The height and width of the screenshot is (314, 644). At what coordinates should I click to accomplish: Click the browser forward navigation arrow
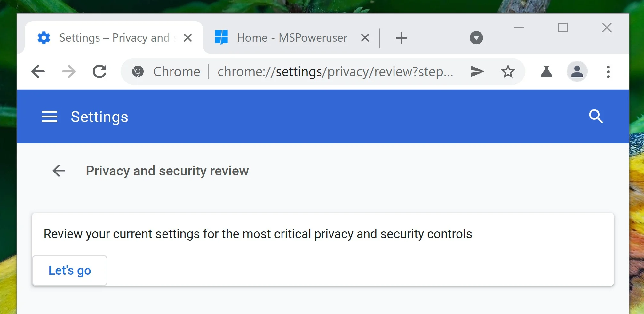coord(69,71)
